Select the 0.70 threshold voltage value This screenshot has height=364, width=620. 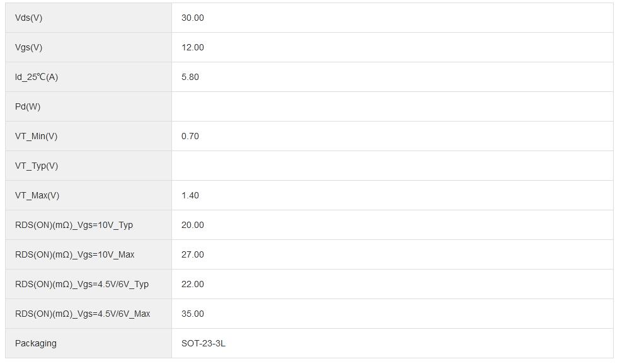190,136
